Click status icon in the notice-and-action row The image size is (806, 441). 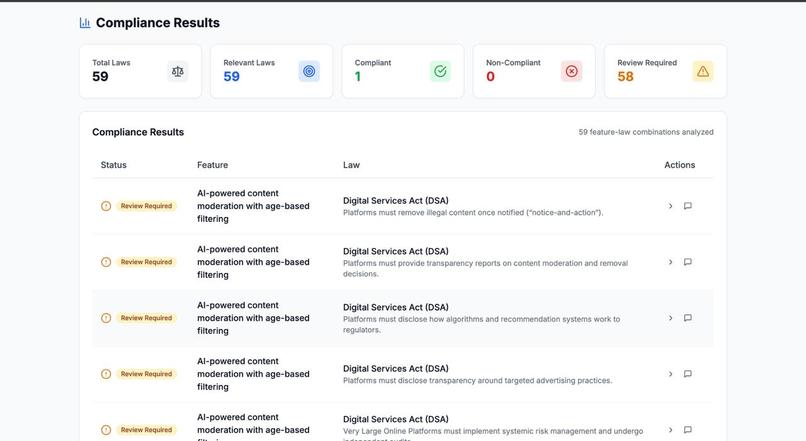coord(106,206)
